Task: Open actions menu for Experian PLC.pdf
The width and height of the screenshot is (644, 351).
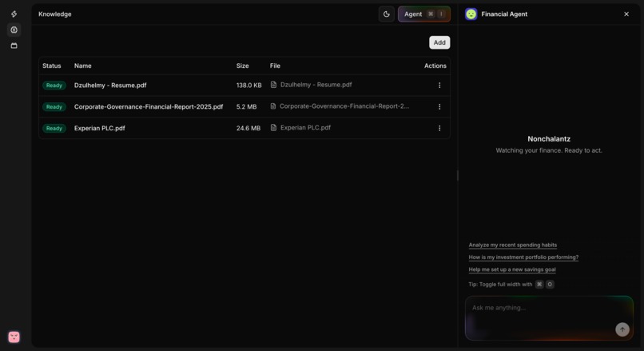Action: (x=439, y=128)
